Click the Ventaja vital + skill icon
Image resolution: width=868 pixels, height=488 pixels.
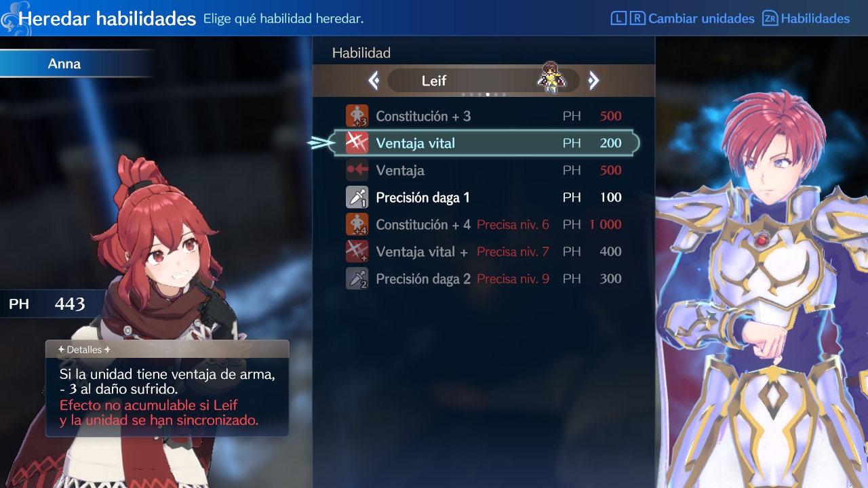[357, 251]
